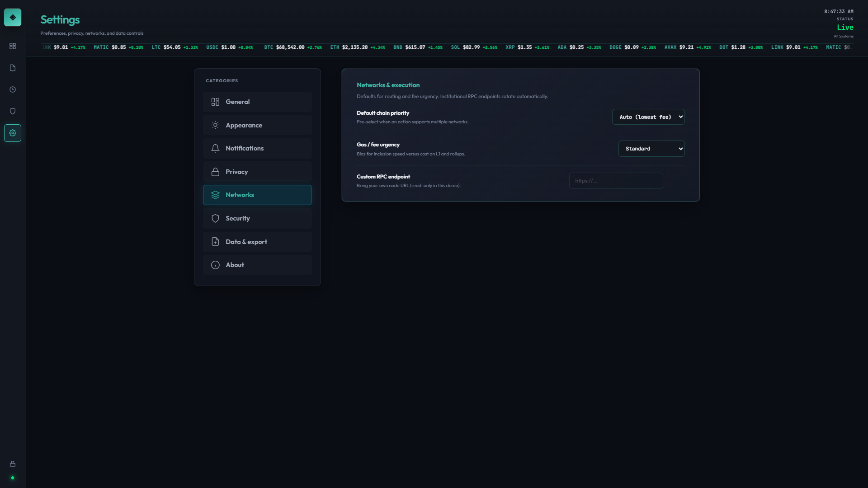Open Default chain priority dropdown
Viewport: 868px width, 488px height.
click(648, 117)
